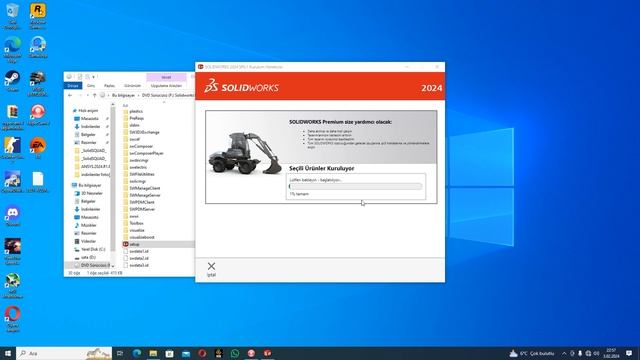
Task: Open the weather widget on taskbar
Action: [x=532, y=353]
